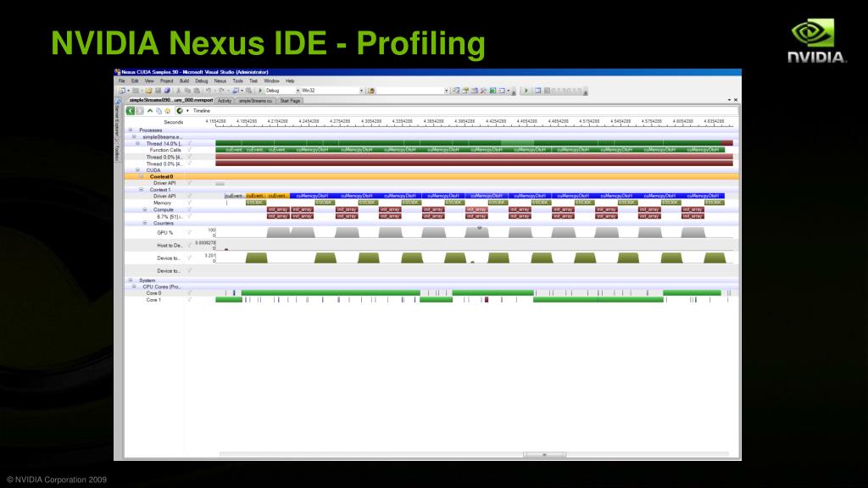Open the Win32 platform dropdown
Screen dimensions: 868x488
point(361,91)
